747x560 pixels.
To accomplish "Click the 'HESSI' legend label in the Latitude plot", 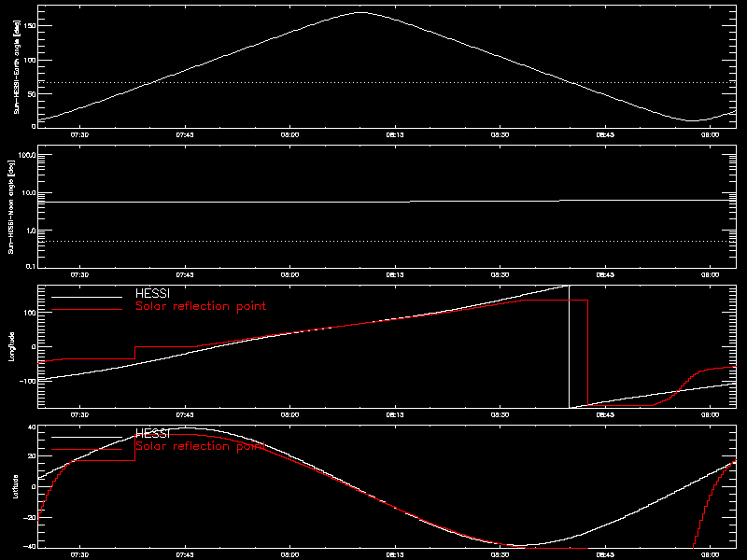I will 152,433.
